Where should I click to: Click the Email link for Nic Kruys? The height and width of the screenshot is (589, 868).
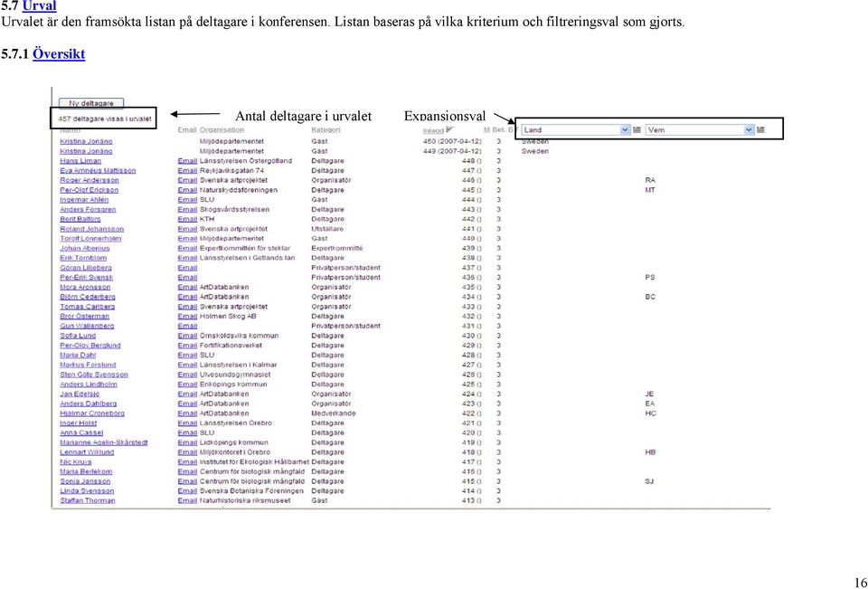click(187, 462)
